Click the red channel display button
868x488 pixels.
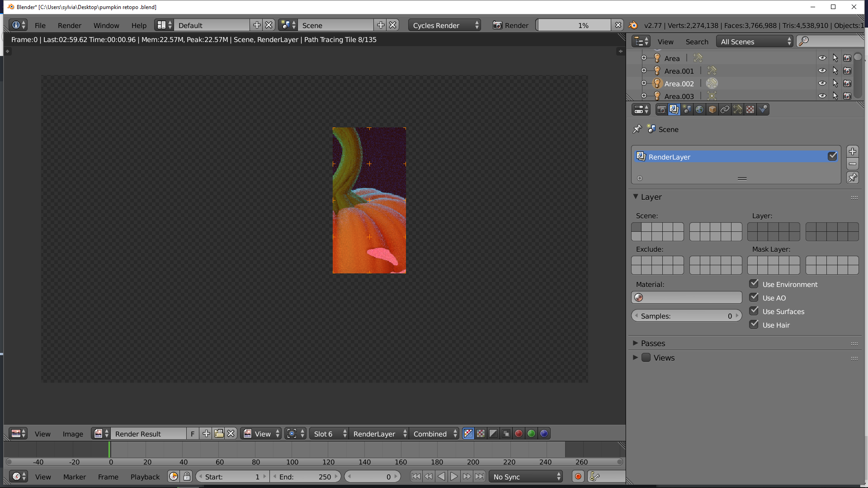[x=519, y=434]
